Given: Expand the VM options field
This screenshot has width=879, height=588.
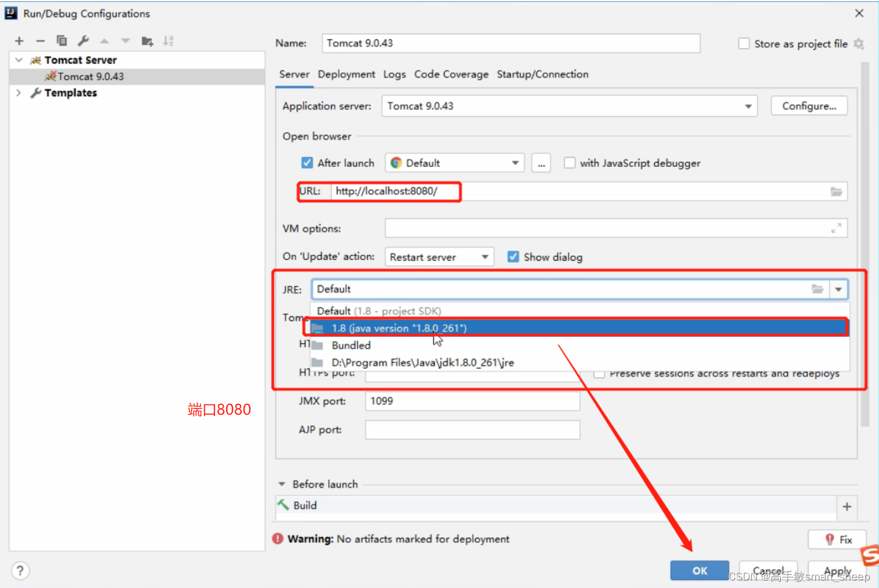Looking at the screenshot, I should tap(836, 228).
